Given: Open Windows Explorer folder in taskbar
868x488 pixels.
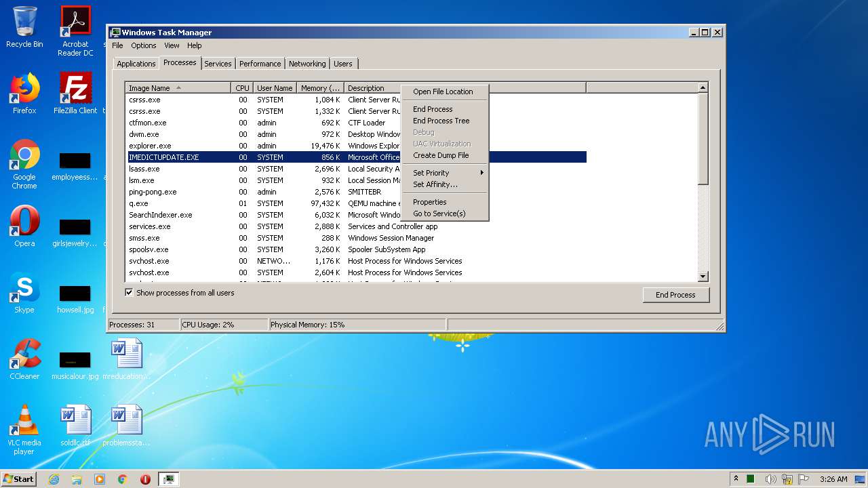Looking at the screenshot, I should 77,479.
